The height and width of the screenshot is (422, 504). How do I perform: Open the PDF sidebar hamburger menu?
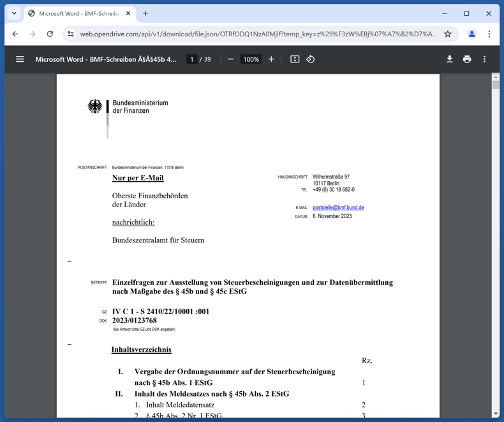click(x=20, y=59)
